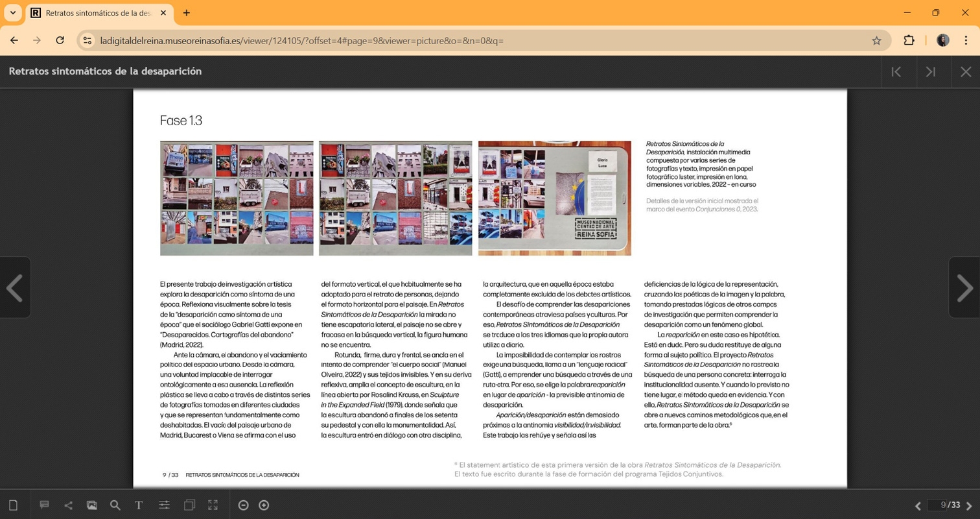980x519 pixels.
Task: Click the middle photo collage image
Action: tap(395, 199)
